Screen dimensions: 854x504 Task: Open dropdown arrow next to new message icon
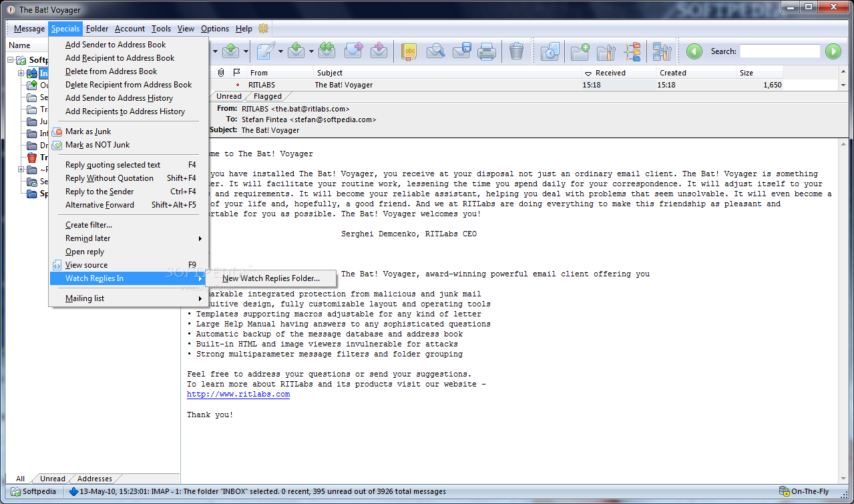[280, 51]
